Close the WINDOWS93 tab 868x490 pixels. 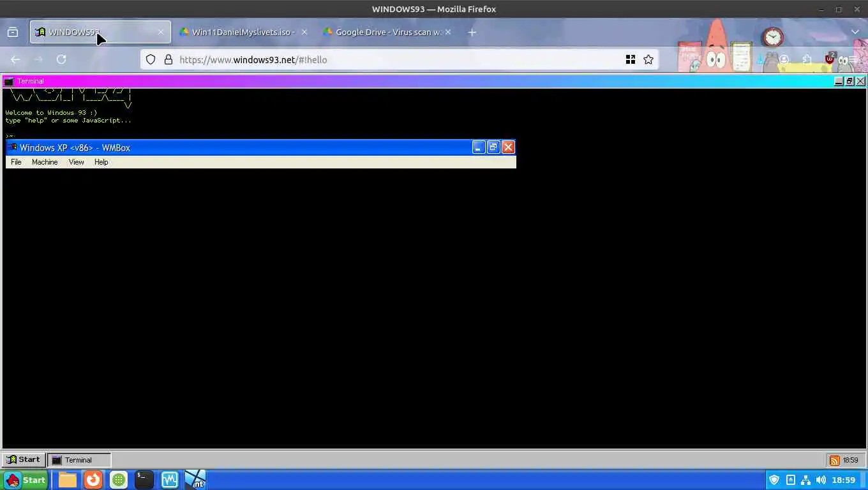click(161, 32)
